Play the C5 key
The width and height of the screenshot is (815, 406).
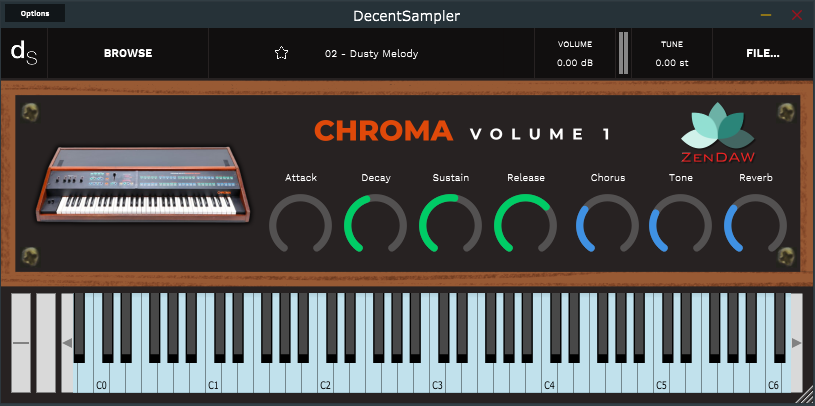click(x=661, y=379)
